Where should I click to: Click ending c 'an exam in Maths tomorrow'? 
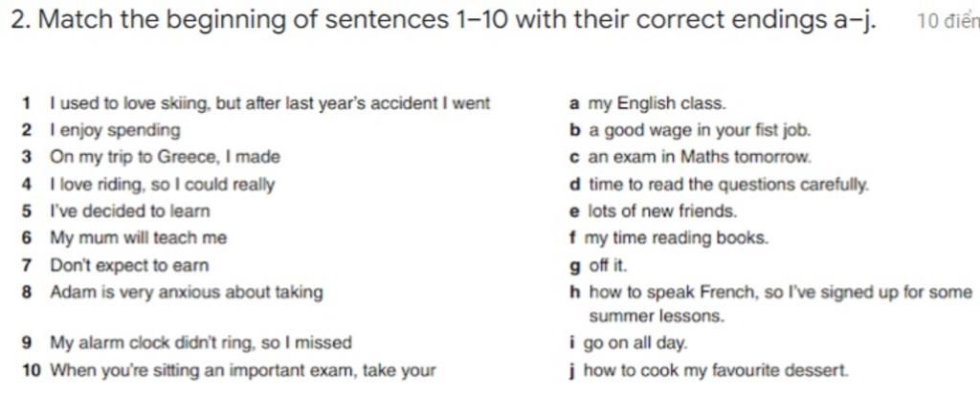[690, 157]
